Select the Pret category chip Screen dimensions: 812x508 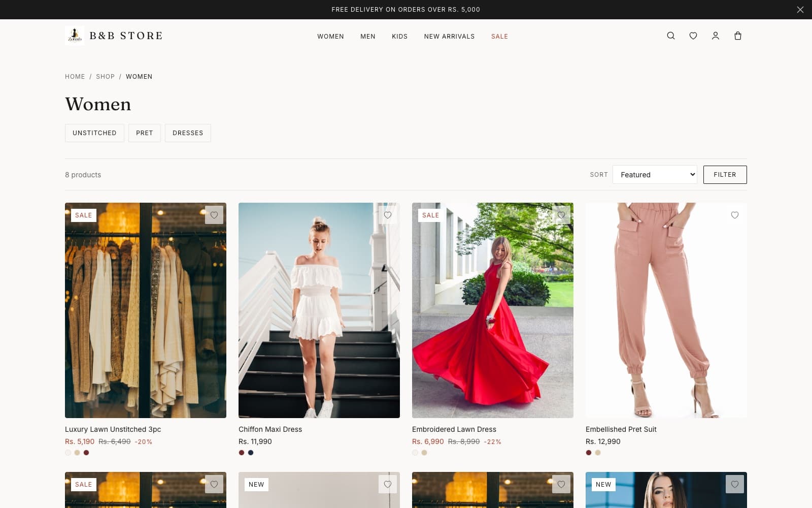(144, 133)
